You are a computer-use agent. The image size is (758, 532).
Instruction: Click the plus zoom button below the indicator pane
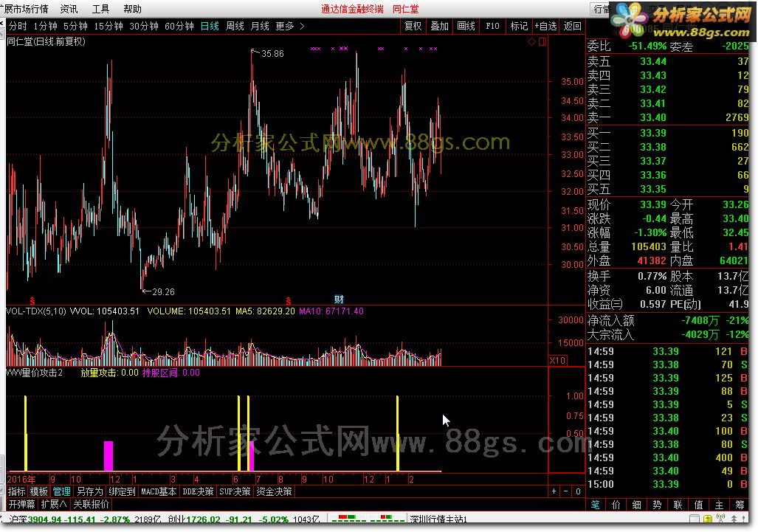pyautogui.click(x=554, y=491)
